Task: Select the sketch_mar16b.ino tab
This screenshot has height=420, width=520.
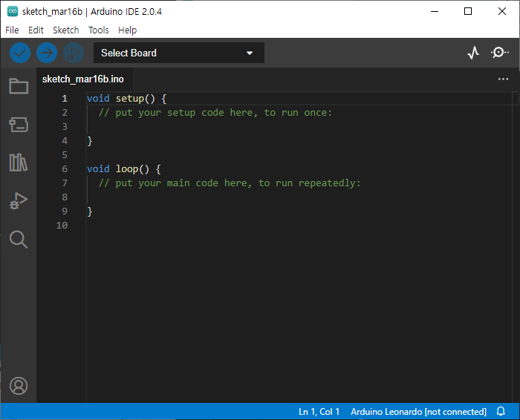Action: pos(83,79)
